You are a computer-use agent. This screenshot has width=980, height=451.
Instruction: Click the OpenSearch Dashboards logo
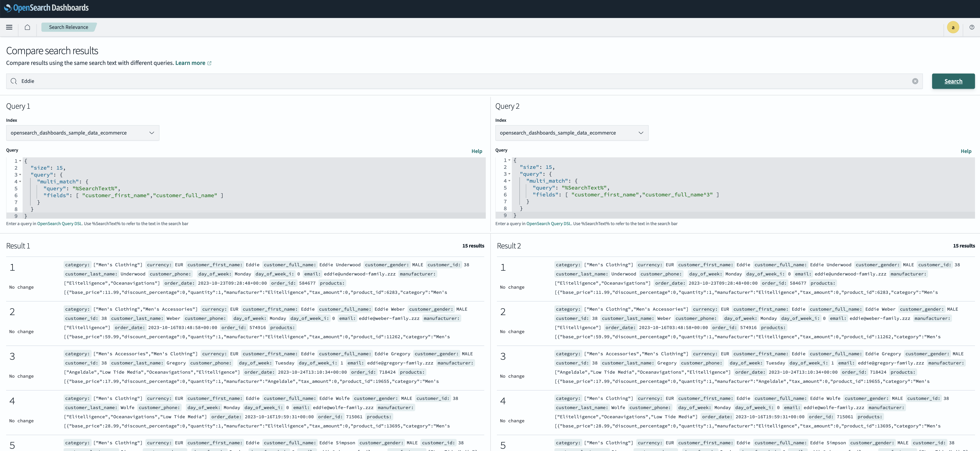[46, 8]
